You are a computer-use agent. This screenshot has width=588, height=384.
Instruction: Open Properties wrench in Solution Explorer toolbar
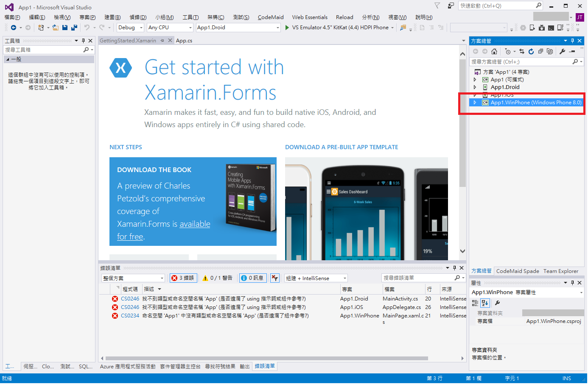[x=562, y=51]
